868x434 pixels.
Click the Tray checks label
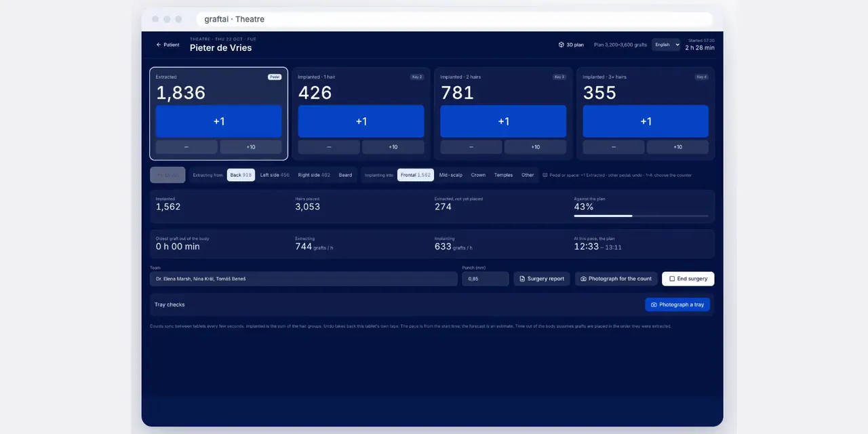coord(170,304)
